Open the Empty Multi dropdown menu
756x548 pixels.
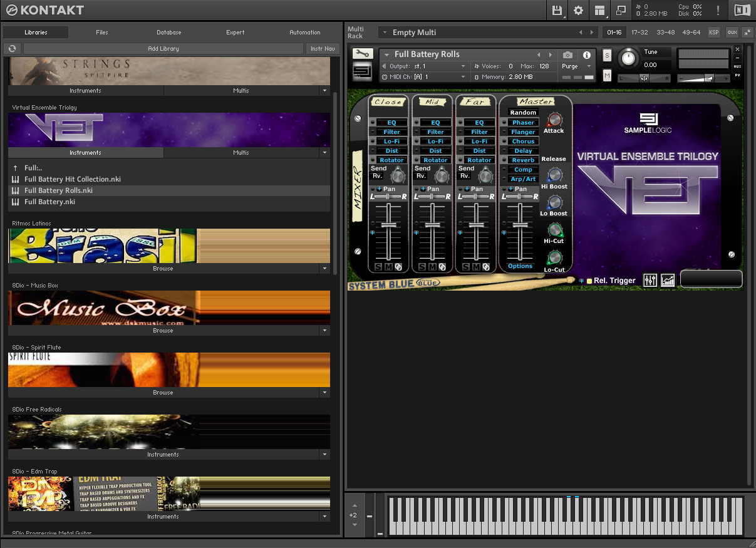384,32
